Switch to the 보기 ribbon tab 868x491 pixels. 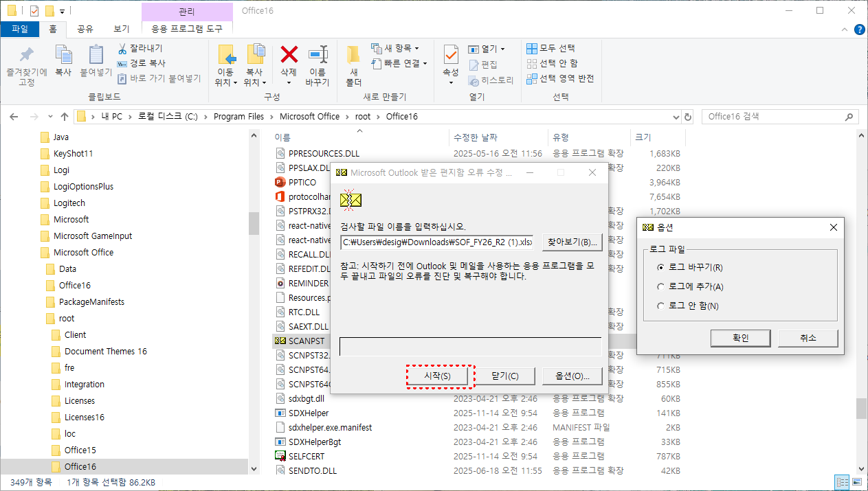point(122,29)
